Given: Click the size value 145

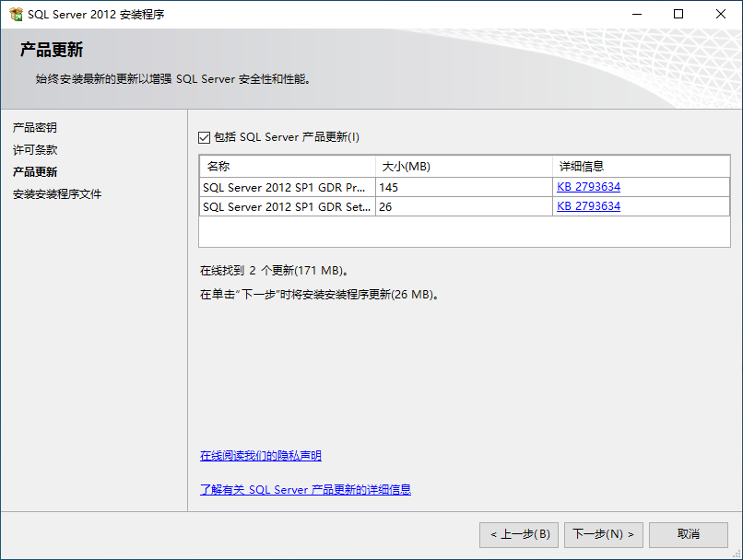Looking at the screenshot, I should coord(389,188).
